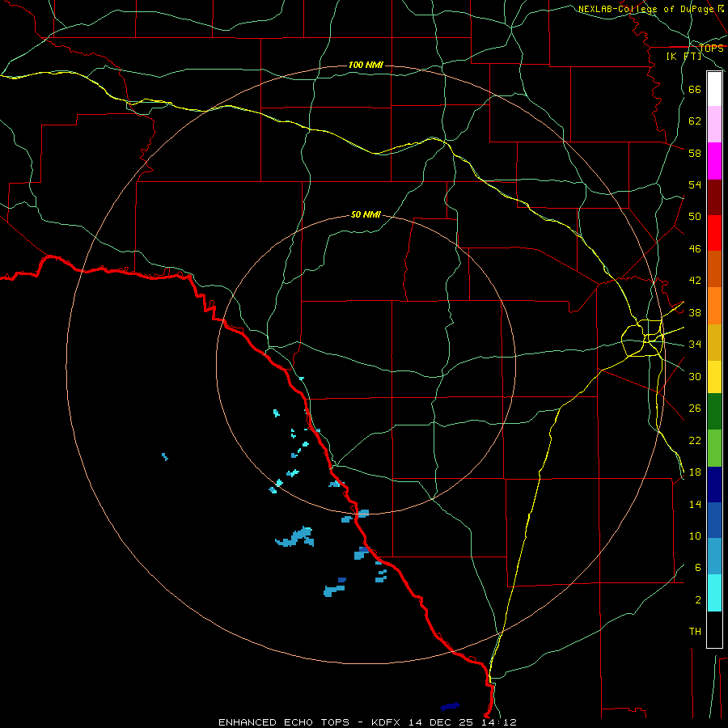
Task: Select the TH threshold label
Action: pyautogui.click(x=695, y=632)
